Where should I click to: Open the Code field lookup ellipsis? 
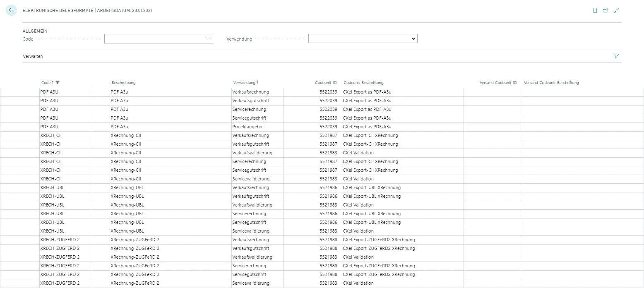coord(209,39)
